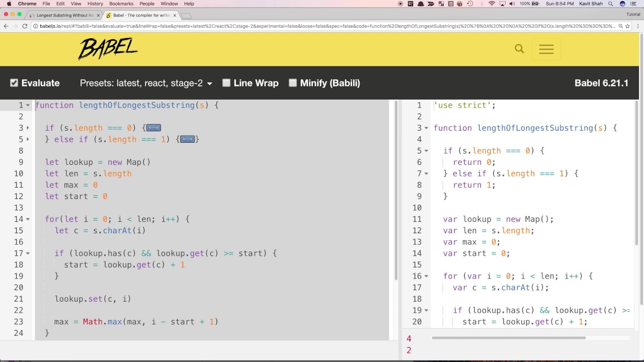Toggle the Evaluate checkbox
This screenshot has width=644, height=362.
click(14, 83)
